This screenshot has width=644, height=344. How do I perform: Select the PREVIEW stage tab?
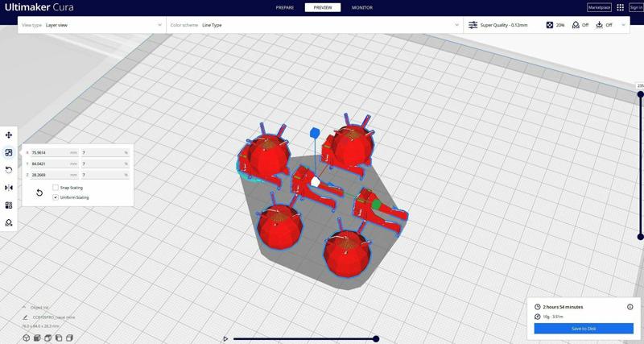coord(323,7)
